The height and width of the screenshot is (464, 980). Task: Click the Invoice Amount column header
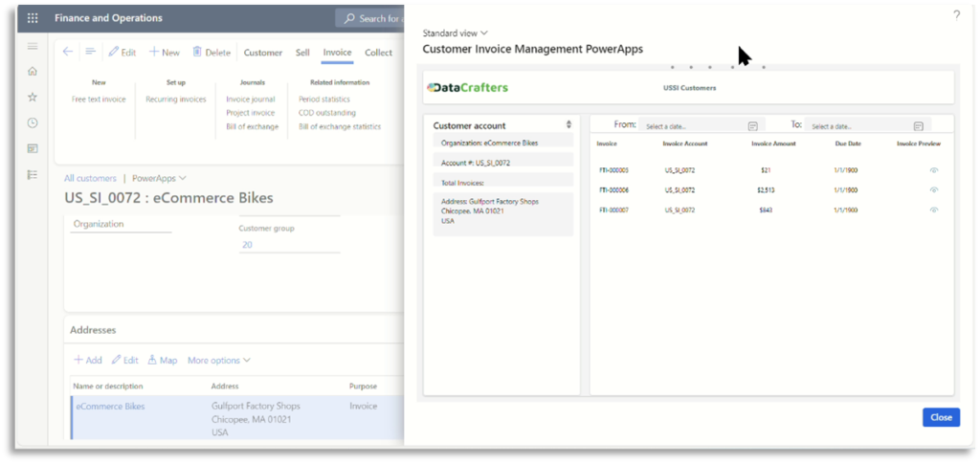(x=773, y=144)
